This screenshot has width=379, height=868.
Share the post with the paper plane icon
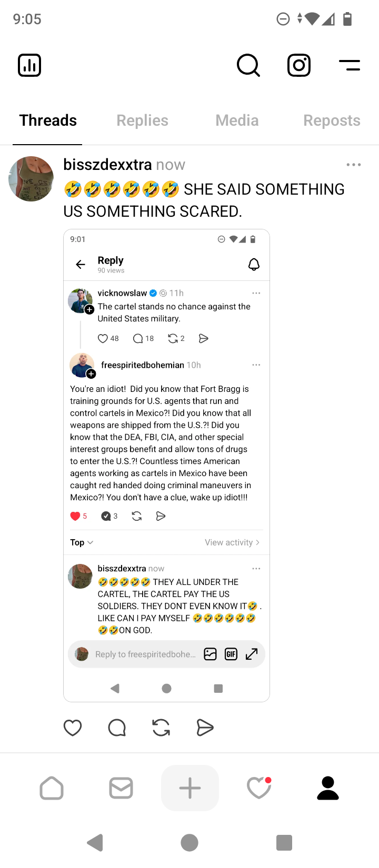[205, 728]
